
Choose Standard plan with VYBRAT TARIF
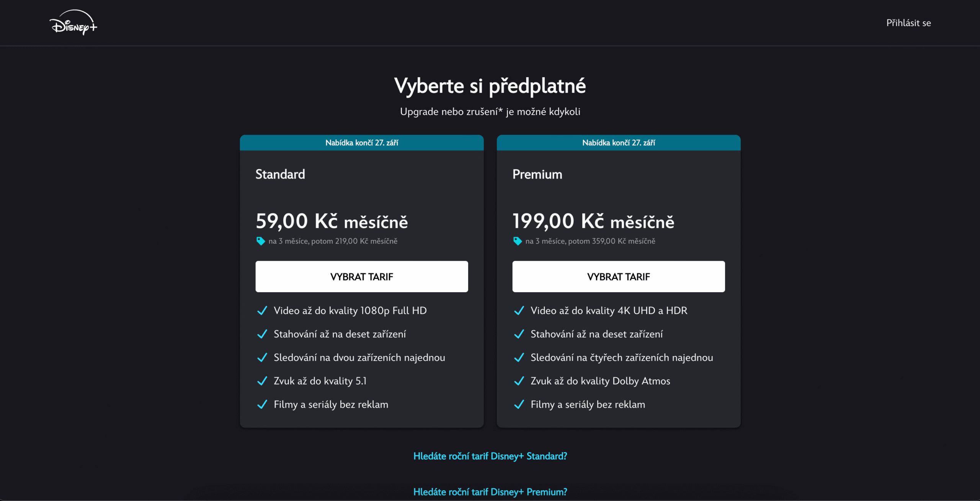362,277
